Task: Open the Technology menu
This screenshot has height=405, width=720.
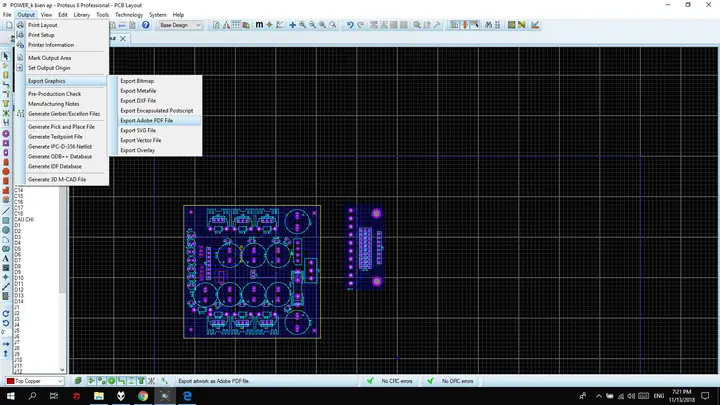Action: (x=129, y=15)
